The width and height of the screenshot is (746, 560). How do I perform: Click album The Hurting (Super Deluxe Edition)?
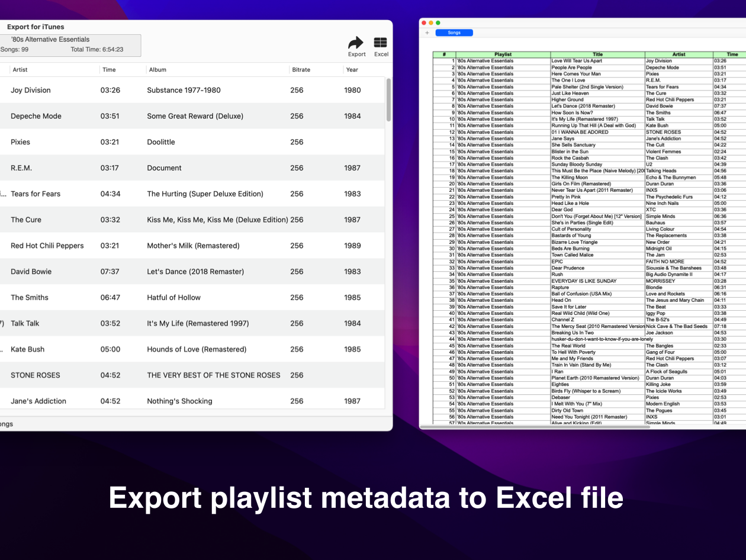coord(205,194)
